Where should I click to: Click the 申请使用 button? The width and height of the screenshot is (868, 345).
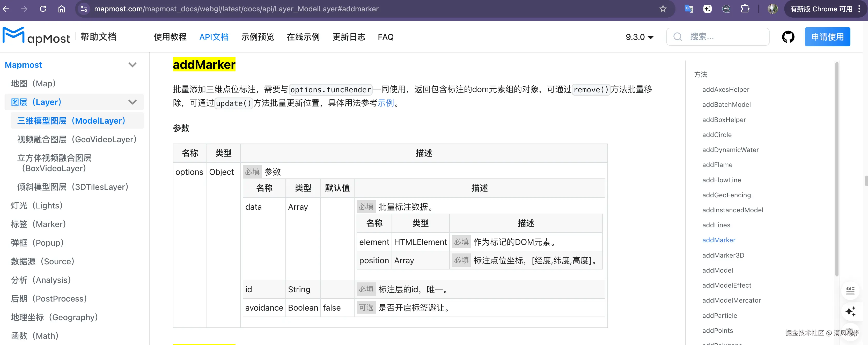coord(827,37)
